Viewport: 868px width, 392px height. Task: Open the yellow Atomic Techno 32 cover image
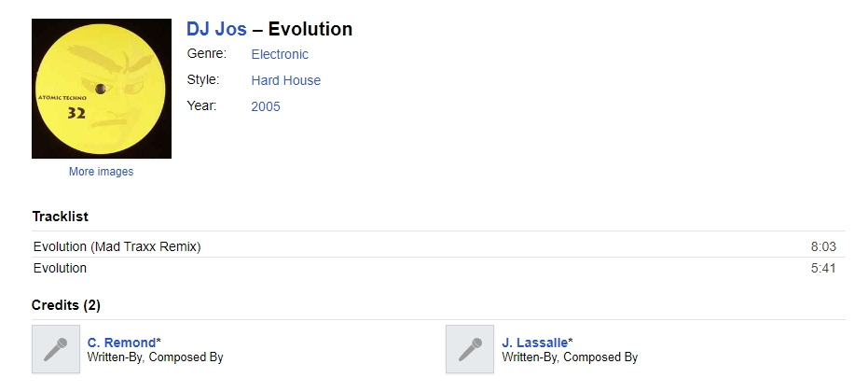tap(102, 89)
